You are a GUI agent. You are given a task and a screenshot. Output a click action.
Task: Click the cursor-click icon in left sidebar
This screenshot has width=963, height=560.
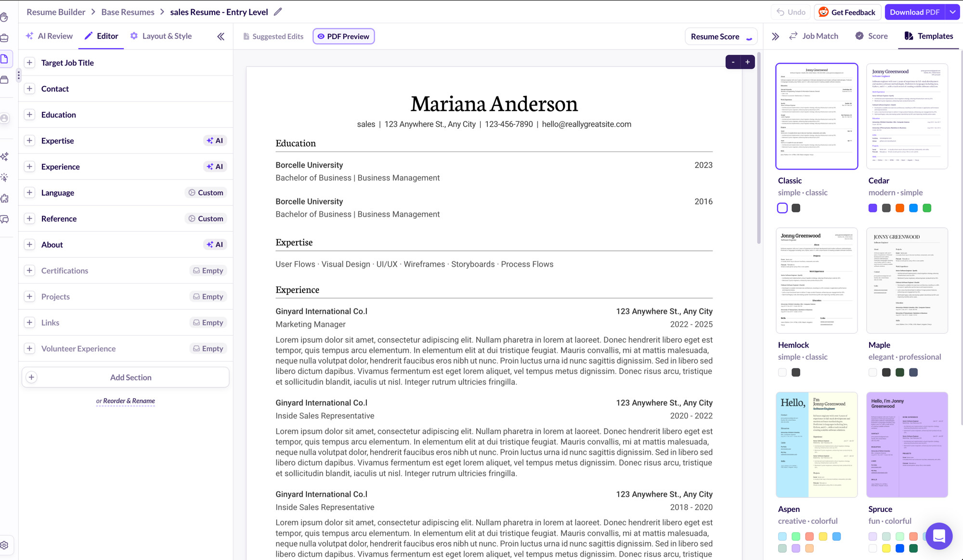[5, 177]
